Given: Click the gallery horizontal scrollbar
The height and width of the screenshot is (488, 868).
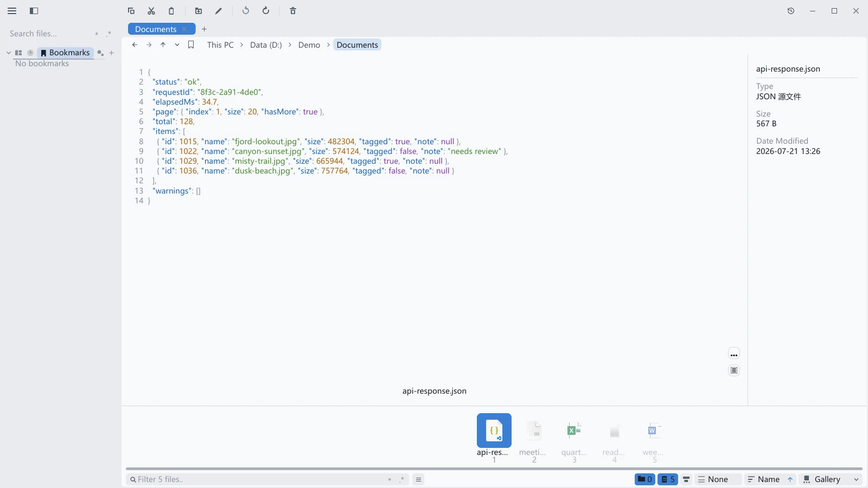Looking at the screenshot, I should tap(494, 468).
